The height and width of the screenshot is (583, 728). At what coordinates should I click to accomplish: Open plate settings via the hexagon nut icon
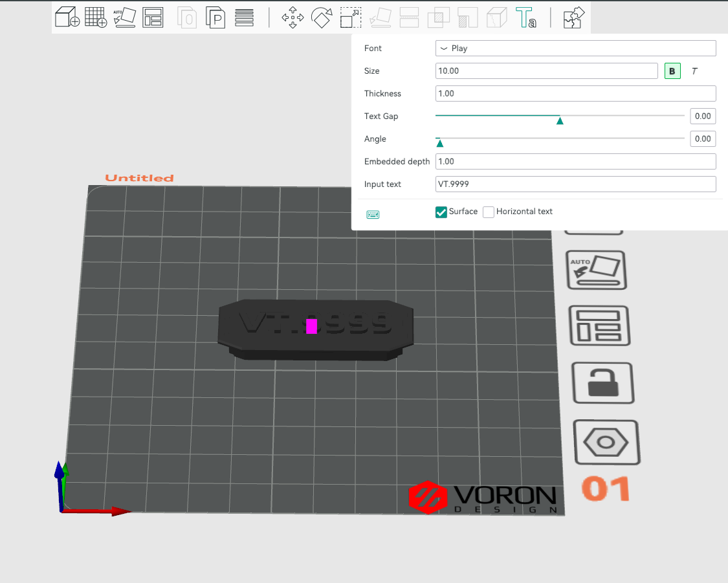pyautogui.click(x=606, y=442)
